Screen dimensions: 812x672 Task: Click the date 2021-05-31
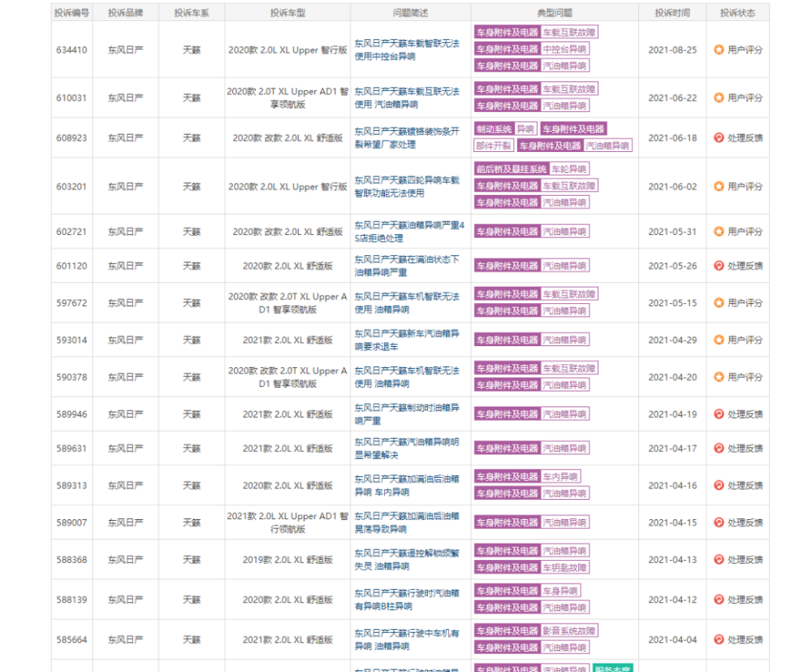672,232
